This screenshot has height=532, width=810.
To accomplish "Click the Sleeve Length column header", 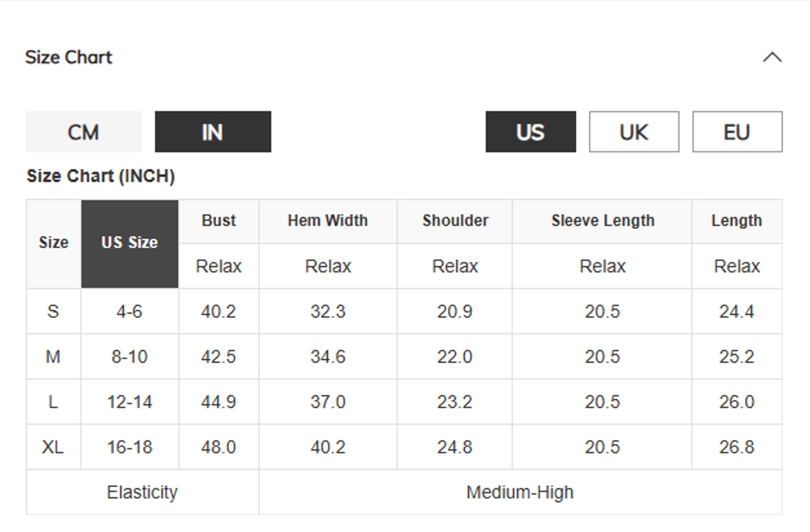I will click(602, 221).
